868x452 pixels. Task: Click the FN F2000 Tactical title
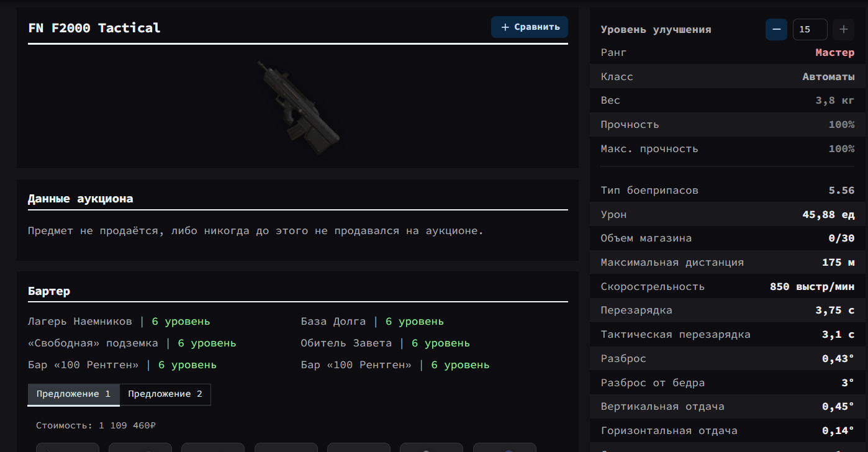point(94,28)
